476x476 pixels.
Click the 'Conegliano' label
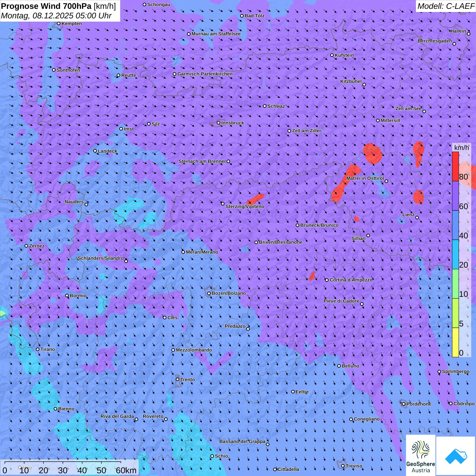point(367,419)
